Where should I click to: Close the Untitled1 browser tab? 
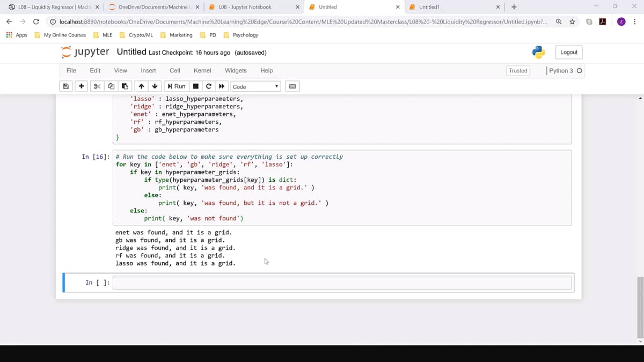[x=498, y=7]
